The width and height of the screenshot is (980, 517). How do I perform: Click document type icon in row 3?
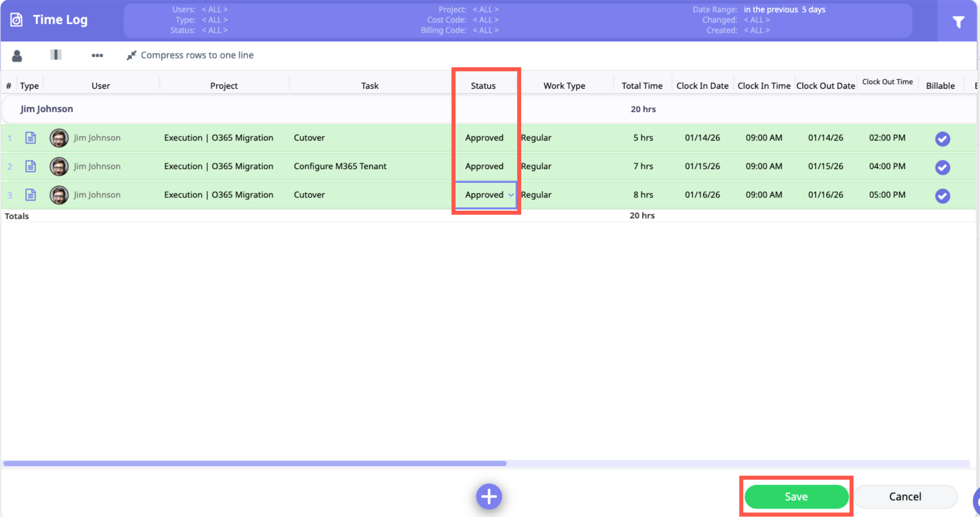31,195
